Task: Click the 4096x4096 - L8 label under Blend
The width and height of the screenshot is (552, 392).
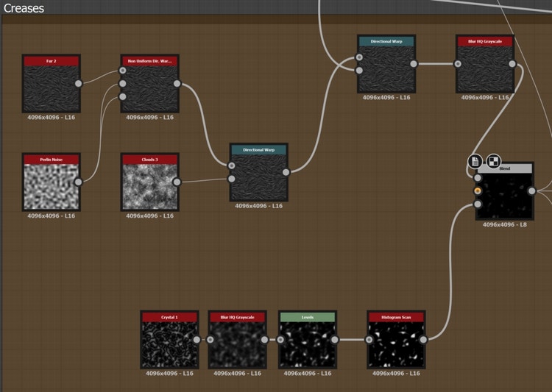Action: pyautogui.click(x=504, y=224)
